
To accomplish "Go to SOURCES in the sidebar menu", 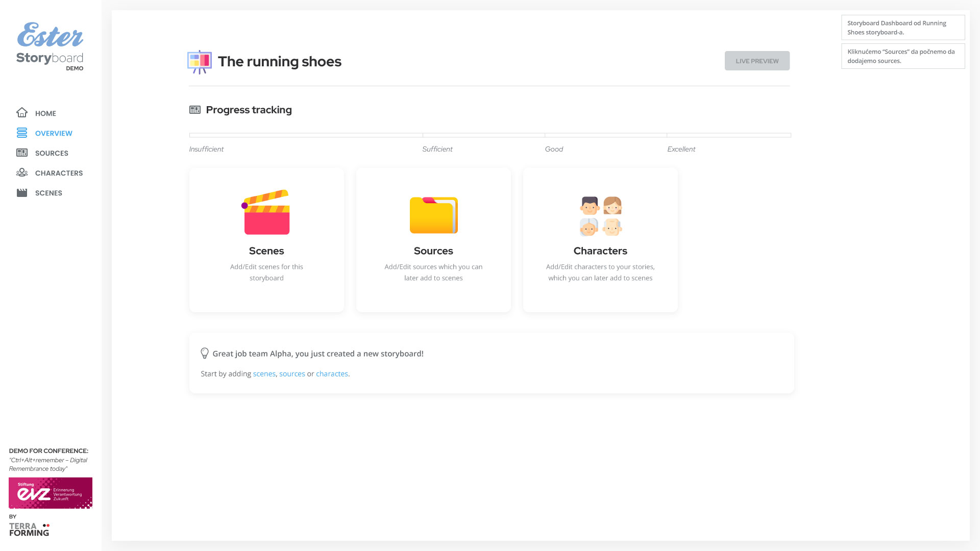I will tap(52, 153).
